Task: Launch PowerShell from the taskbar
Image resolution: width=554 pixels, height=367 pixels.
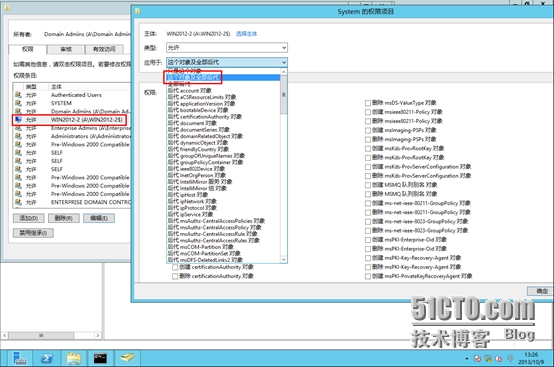Action: (47, 358)
